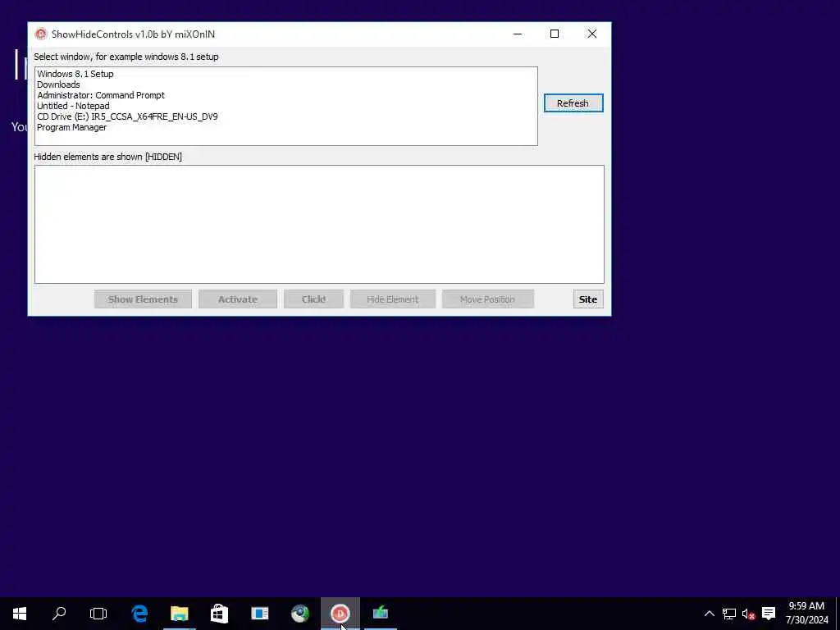Open the muted volume tray icon

[x=748, y=614]
